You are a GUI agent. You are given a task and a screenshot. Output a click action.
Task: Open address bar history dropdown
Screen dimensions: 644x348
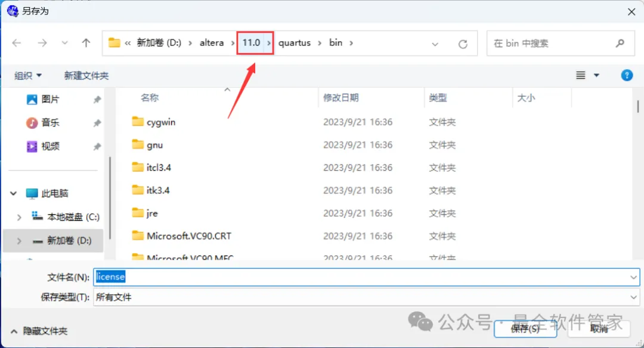435,44
